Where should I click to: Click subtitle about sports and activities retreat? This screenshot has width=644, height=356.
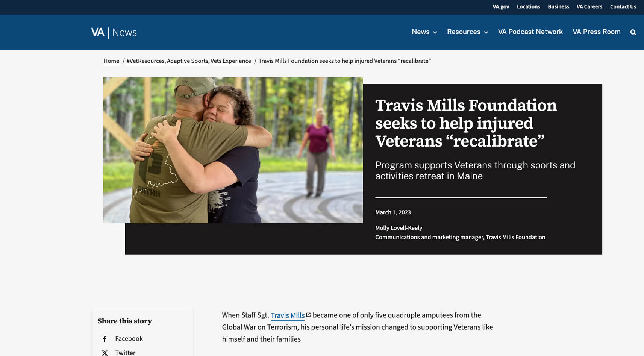click(x=475, y=170)
